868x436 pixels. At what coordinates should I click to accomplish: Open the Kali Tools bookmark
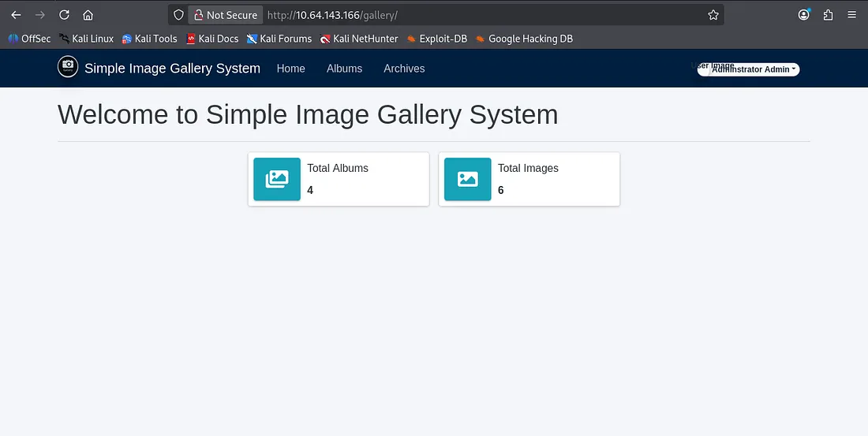click(149, 39)
